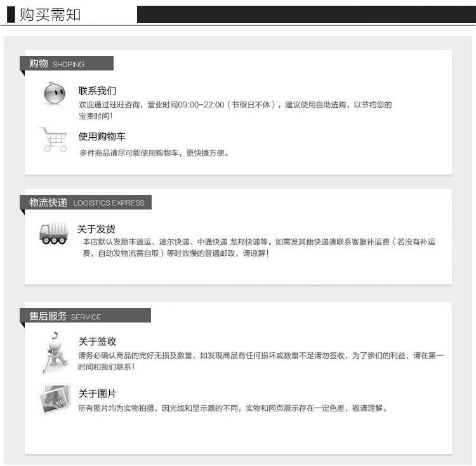The width and height of the screenshot is (476, 466).
Task: Click the stacked photos icon
Action: point(55,398)
